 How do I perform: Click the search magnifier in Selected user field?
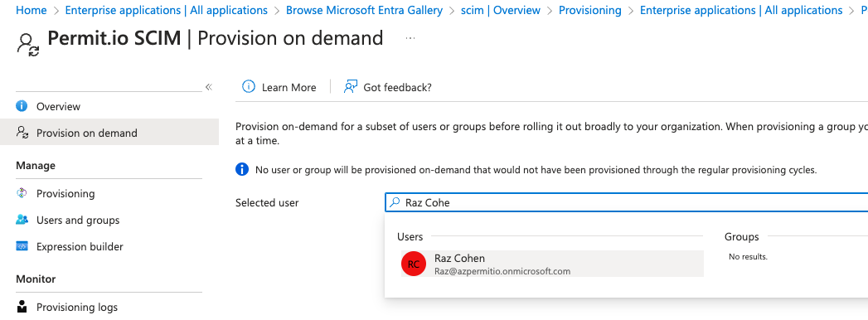pos(395,202)
